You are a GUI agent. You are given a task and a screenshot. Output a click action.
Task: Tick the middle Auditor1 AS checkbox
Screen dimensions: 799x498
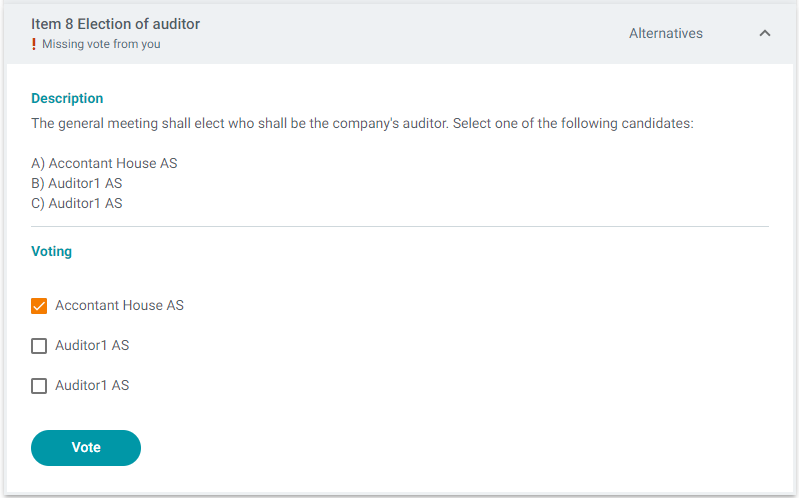39,346
